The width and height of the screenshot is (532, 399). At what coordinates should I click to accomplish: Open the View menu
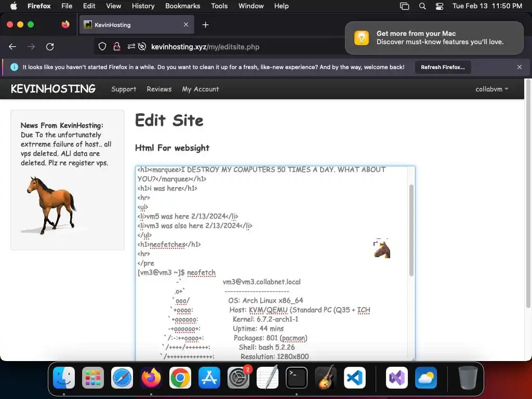pyautogui.click(x=113, y=6)
